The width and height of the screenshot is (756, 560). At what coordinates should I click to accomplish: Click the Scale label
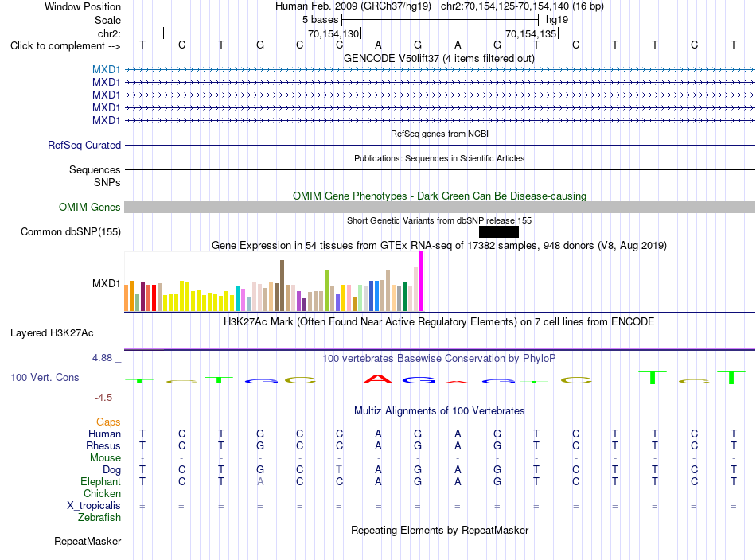pos(107,20)
